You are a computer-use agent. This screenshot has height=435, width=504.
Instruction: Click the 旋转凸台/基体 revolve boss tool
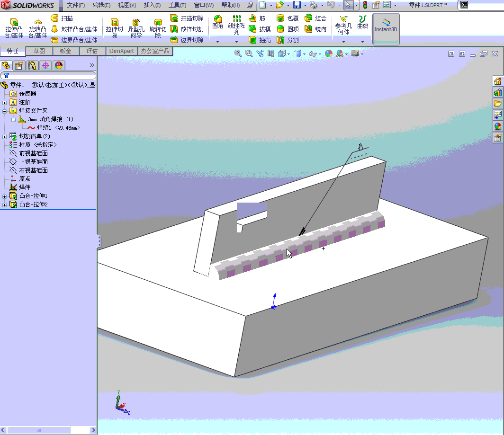point(37,28)
